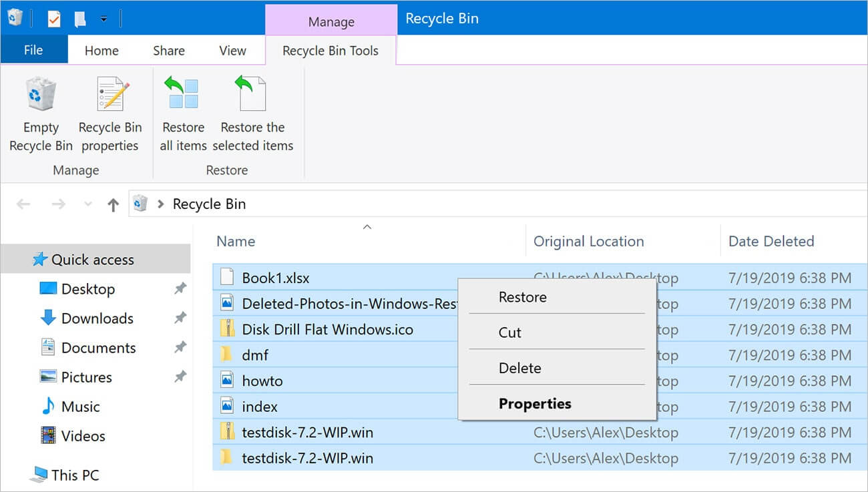Choose Delete from the context menu

519,368
